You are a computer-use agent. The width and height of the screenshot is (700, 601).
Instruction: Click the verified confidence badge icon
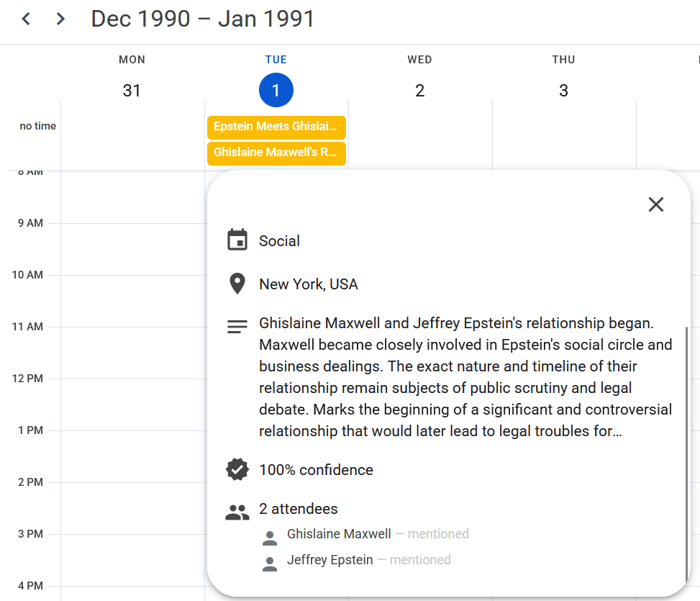pyautogui.click(x=237, y=470)
